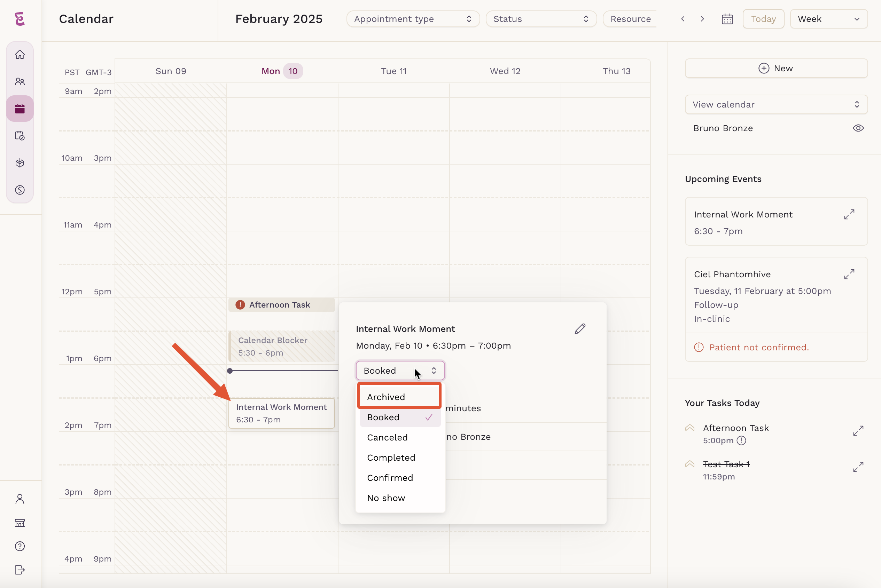The image size is (881, 588).
Task: Go to previous week arrow
Action: 683,19
